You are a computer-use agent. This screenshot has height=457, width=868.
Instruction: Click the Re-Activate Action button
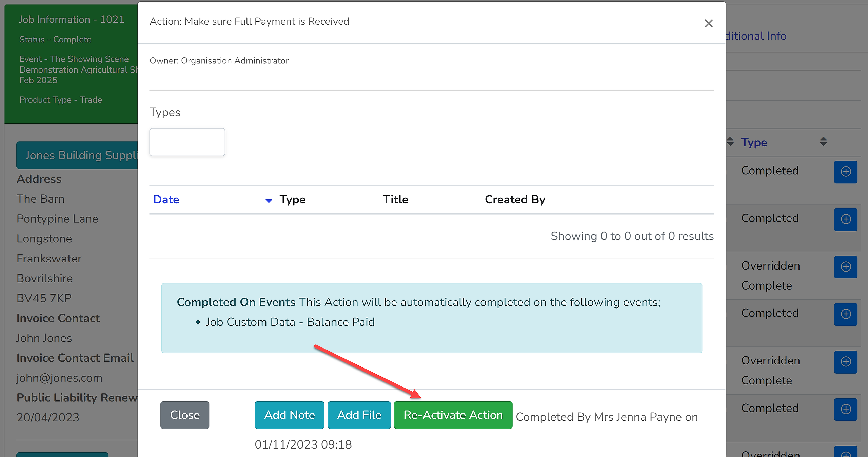(x=453, y=415)
